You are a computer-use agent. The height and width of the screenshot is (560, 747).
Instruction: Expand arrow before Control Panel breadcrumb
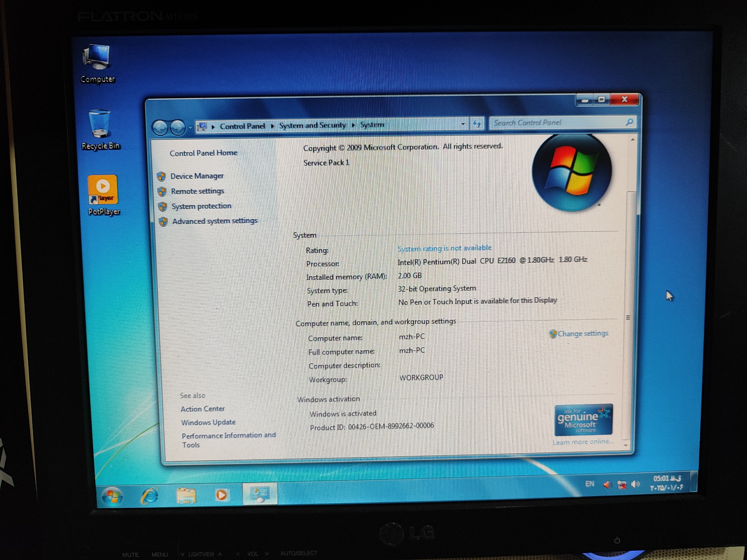[x=213, y=127]
